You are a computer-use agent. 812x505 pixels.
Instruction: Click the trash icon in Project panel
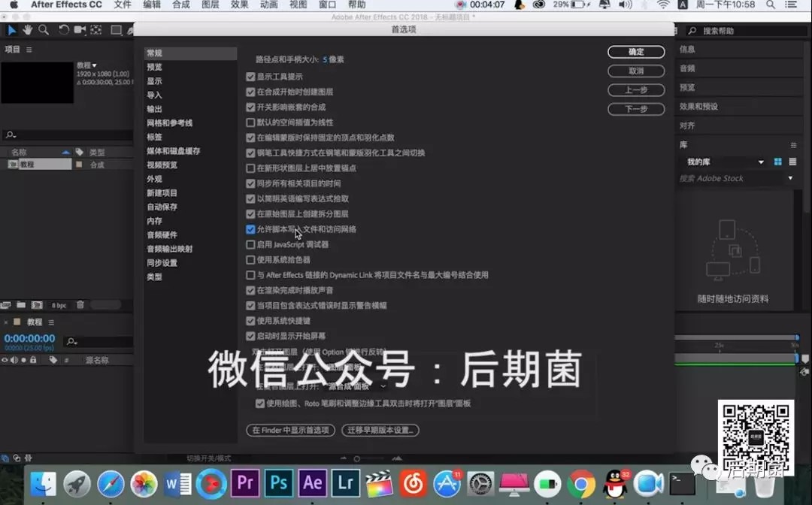80,305
